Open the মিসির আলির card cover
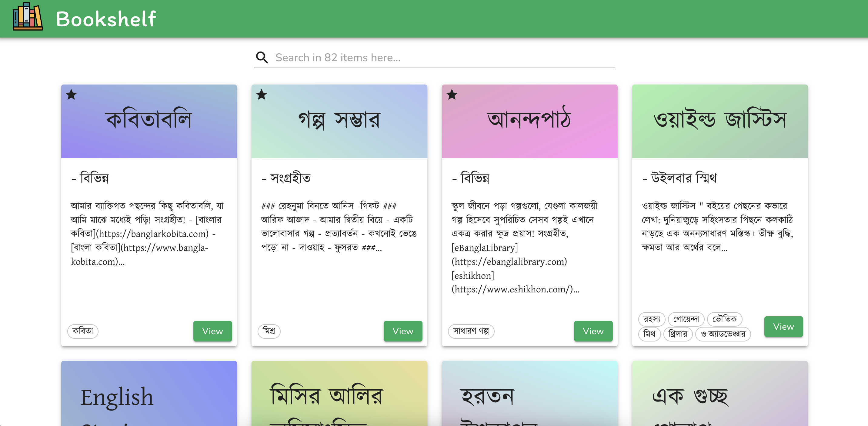This screenshot has height=426, width=868. (x=339, y=393)
